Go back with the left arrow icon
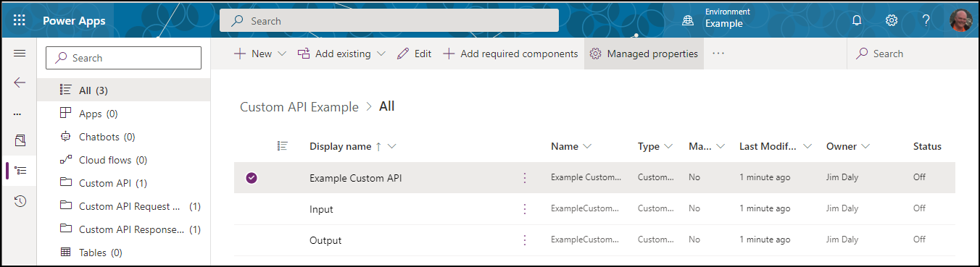980x267 pixels. point(20,83)
